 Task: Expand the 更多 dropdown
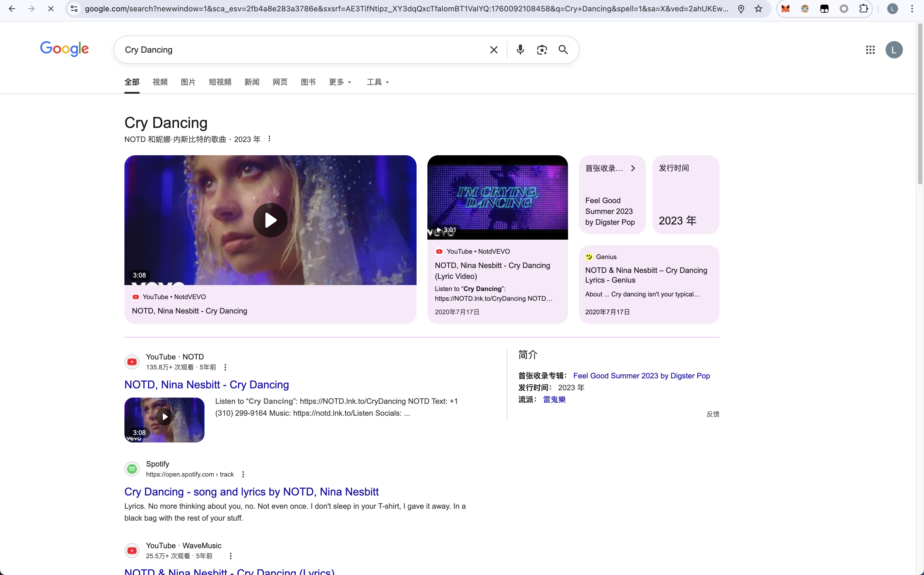[340, 82]
